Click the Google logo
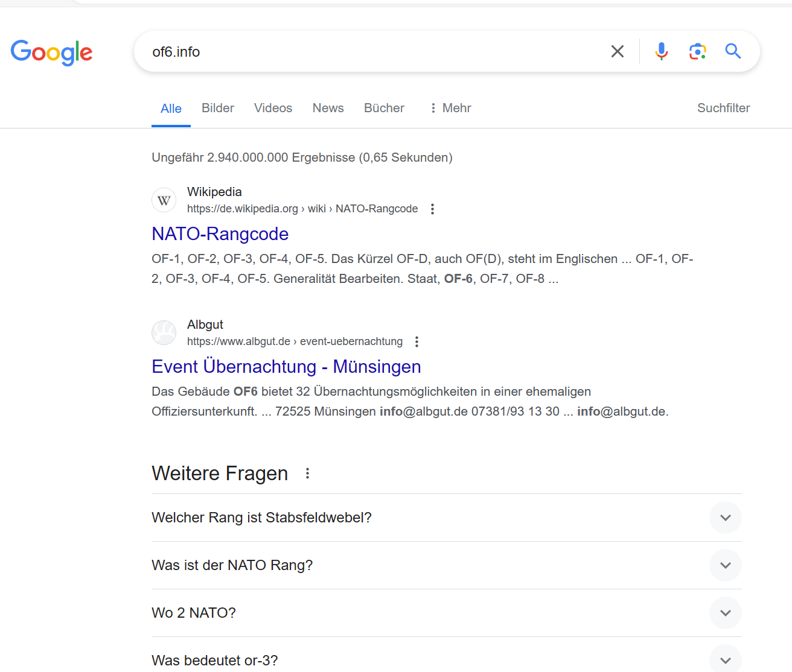 [52, 52]
